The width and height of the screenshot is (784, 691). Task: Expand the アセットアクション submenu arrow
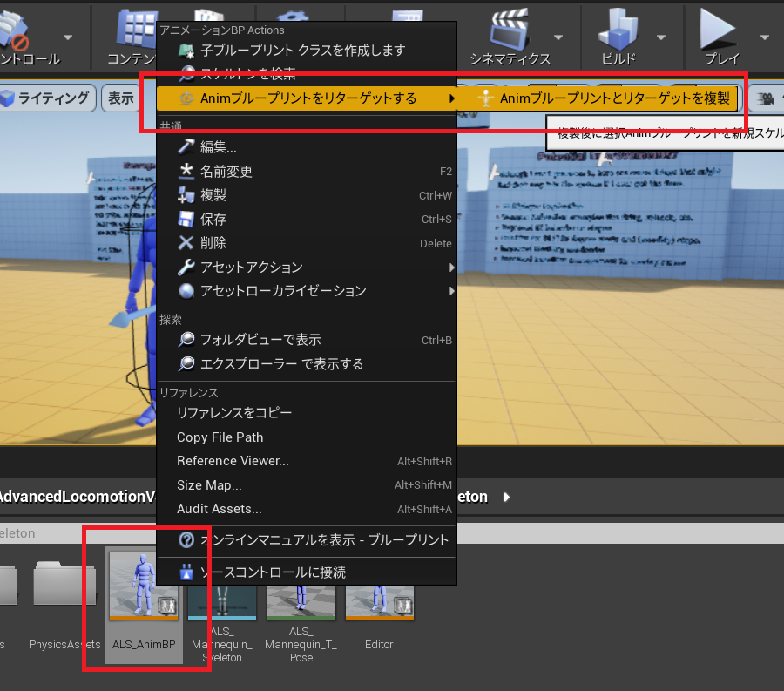coord(451,268)
